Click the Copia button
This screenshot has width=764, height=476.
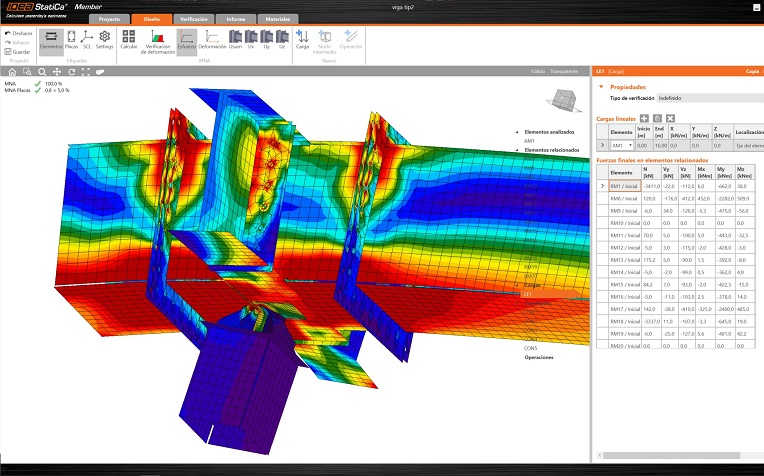pos(751,72)
